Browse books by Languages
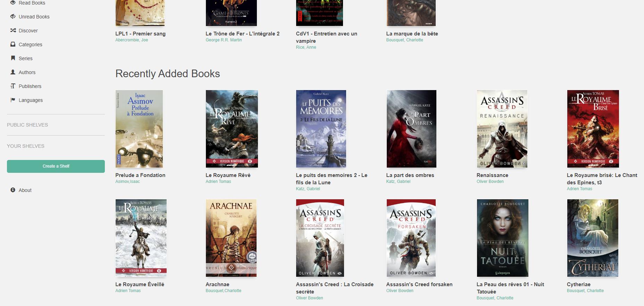 click(31, 100)
